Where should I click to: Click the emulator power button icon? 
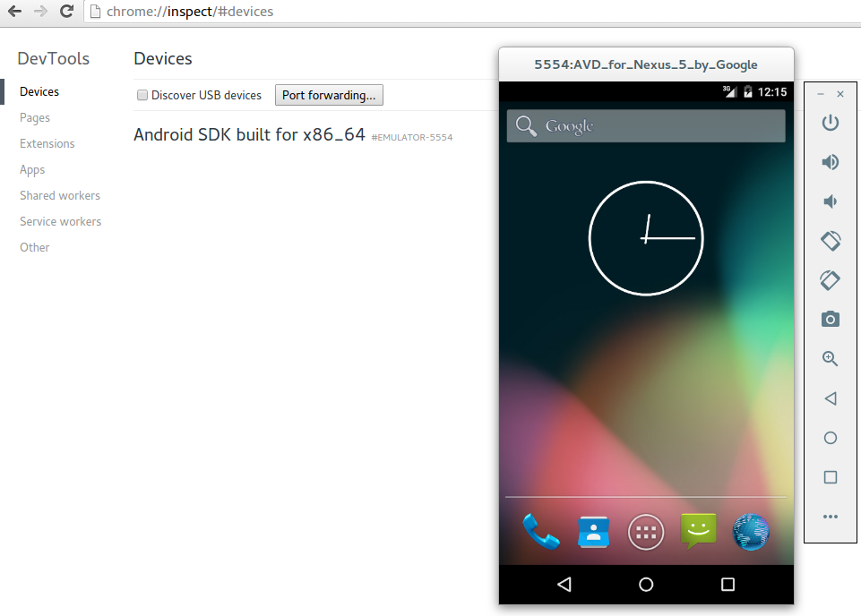[x=831, y=123]
